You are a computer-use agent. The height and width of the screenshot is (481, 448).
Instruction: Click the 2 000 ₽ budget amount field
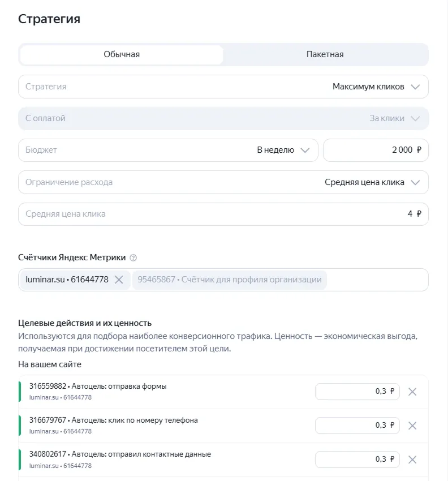coord(376,150)
